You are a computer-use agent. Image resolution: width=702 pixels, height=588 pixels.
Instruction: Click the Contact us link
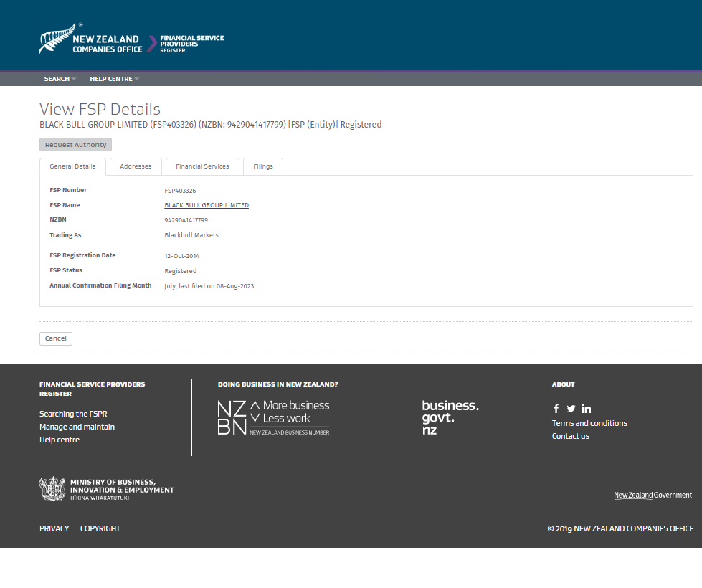tap(571, 436)
